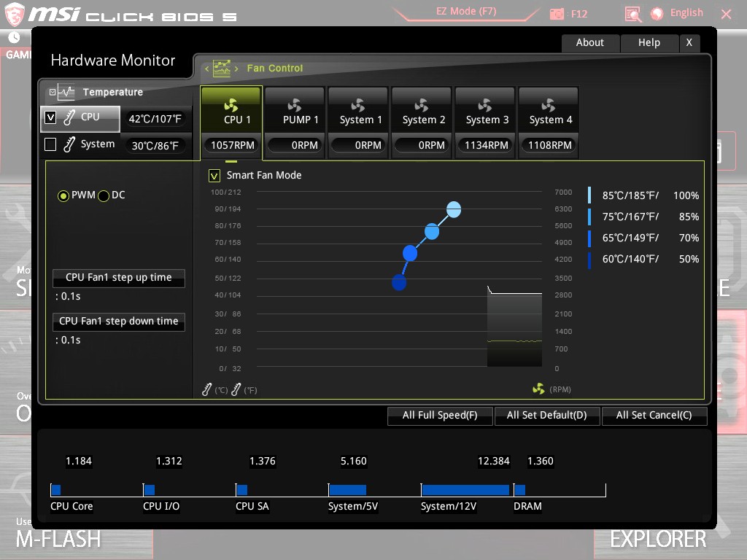747x560 pixels.
Task: Click the Temperature panel chart icon
Action: (66, 93)
